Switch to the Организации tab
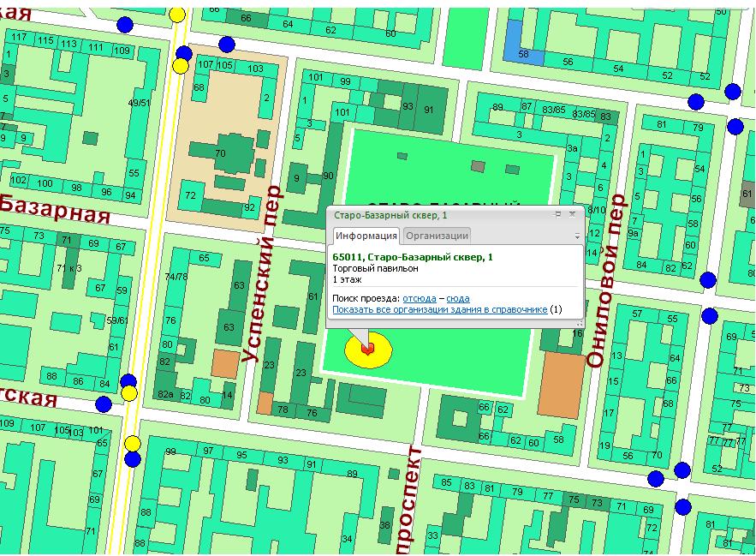 coord(437,236)
